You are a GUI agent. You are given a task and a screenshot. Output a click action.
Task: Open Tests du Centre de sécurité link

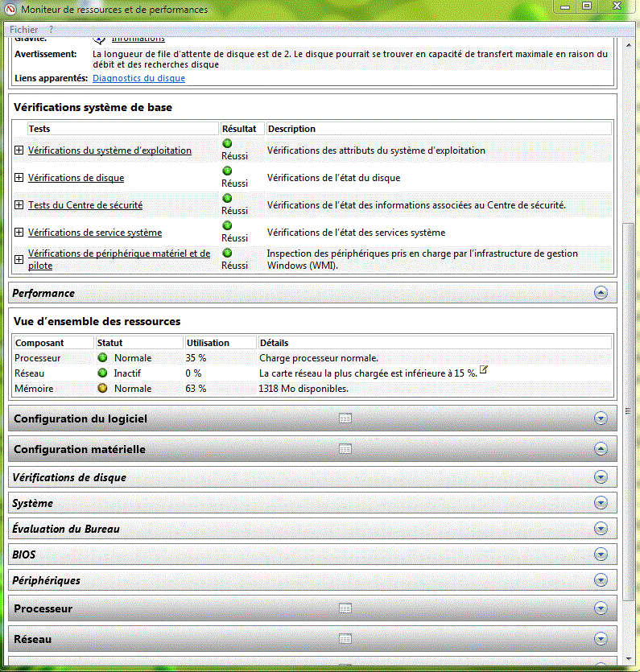pos(85,205)
